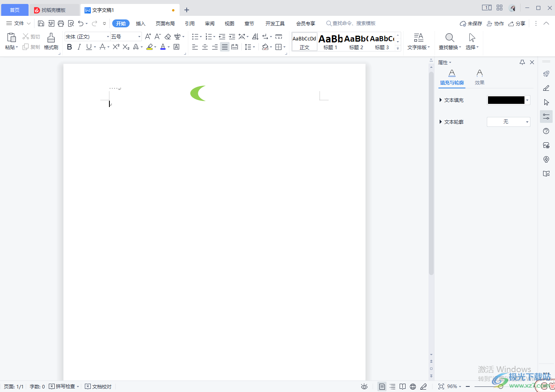Click the Save icon in quick access toolbar
Viewport: 555px width, 392px height.
(x=41, y=23)
